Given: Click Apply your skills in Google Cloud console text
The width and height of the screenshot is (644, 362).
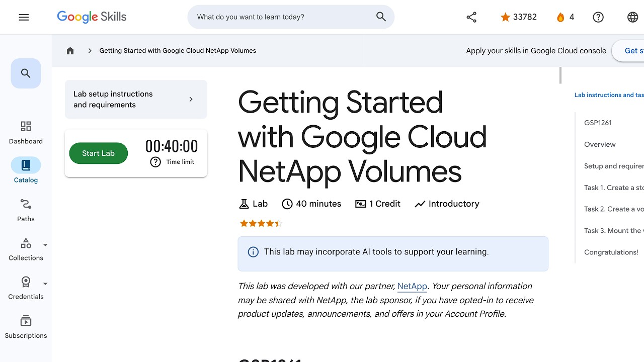Looking at the screenshot, I should coord(536,51).
